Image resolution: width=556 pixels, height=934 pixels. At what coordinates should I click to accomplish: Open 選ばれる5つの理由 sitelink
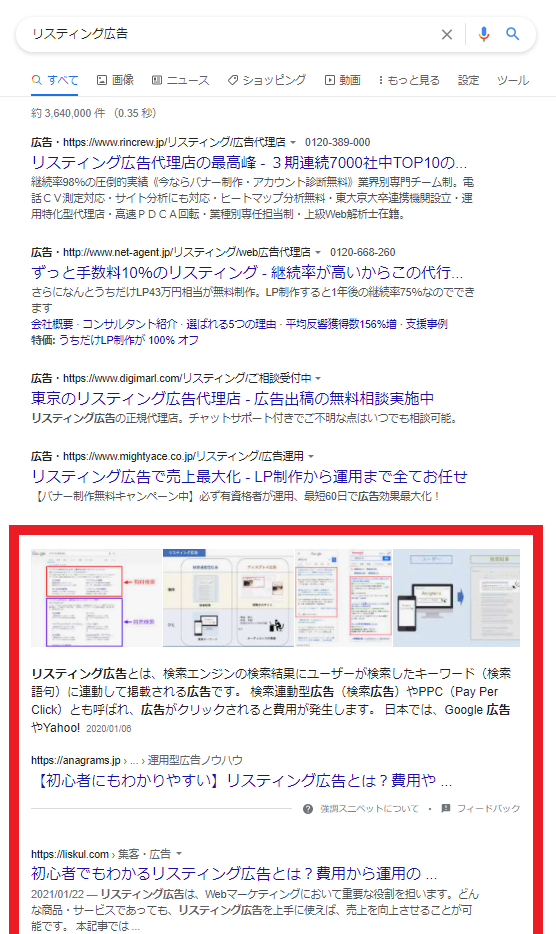pos(231,324)
